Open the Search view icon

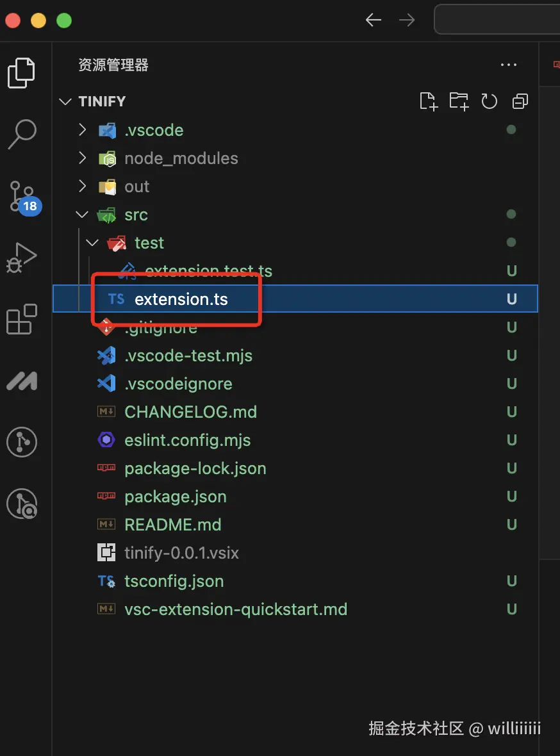22,134
